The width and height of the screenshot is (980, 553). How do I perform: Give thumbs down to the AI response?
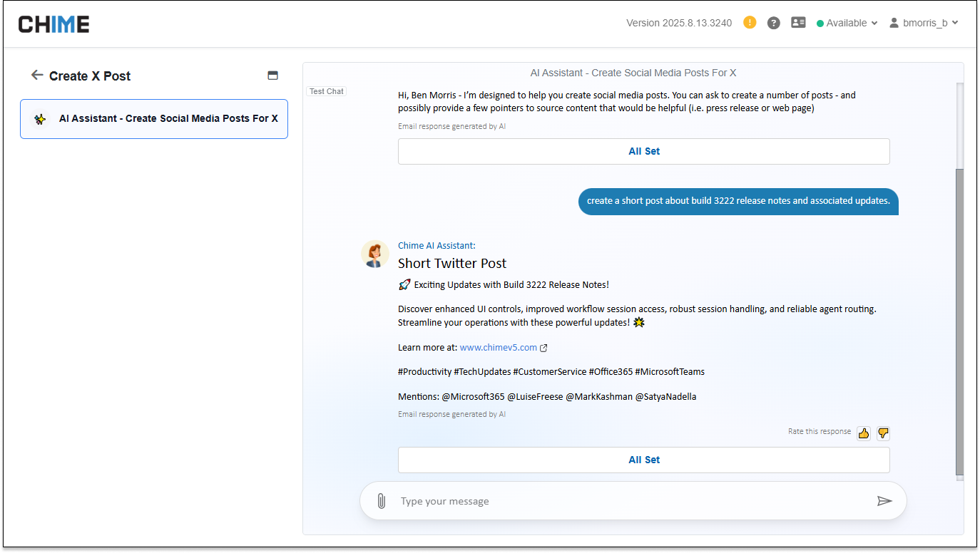[x=883, y=433]
